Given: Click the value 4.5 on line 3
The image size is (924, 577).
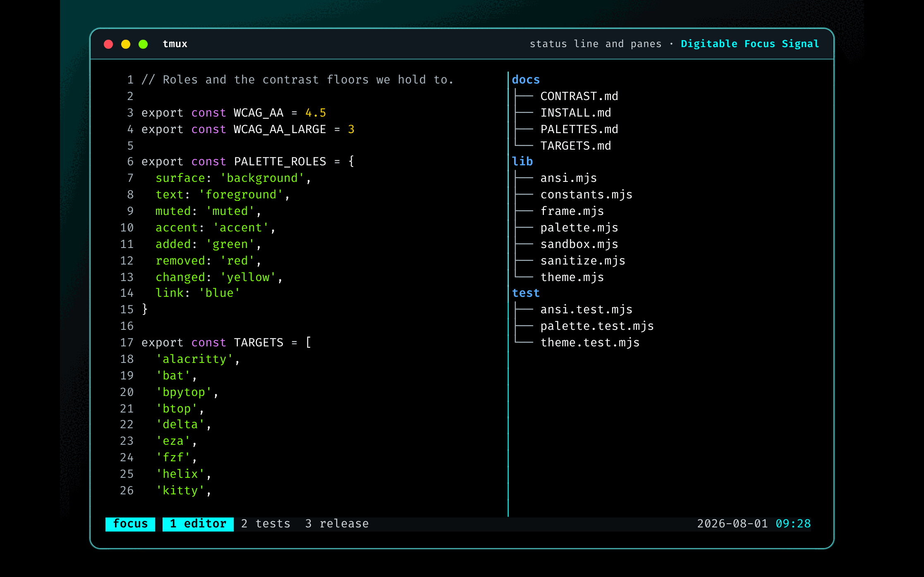Looking at the screenshot, I should pos(316,112).
